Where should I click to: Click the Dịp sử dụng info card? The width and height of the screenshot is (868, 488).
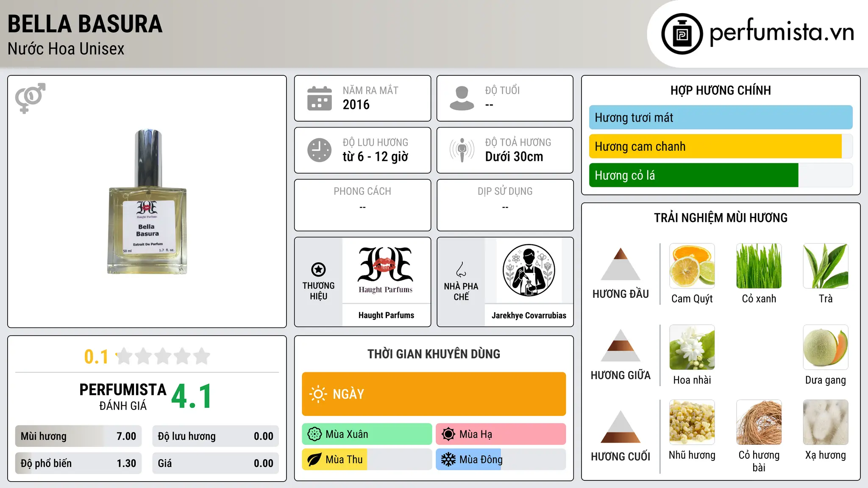[505, 205]
